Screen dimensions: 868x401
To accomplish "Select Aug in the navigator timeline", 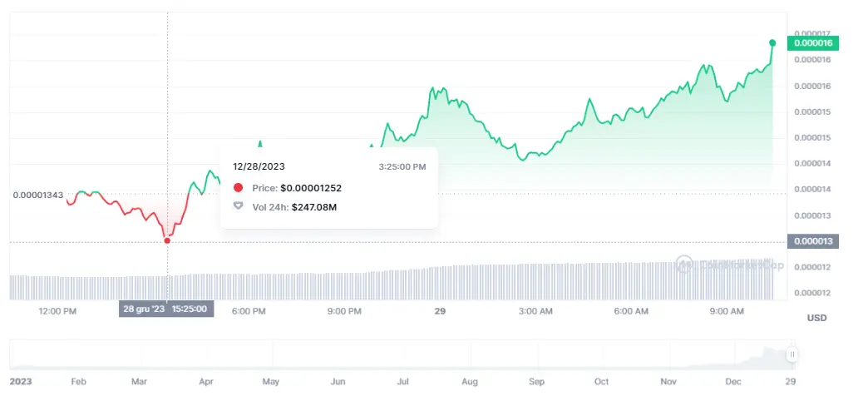I will 470,382.
